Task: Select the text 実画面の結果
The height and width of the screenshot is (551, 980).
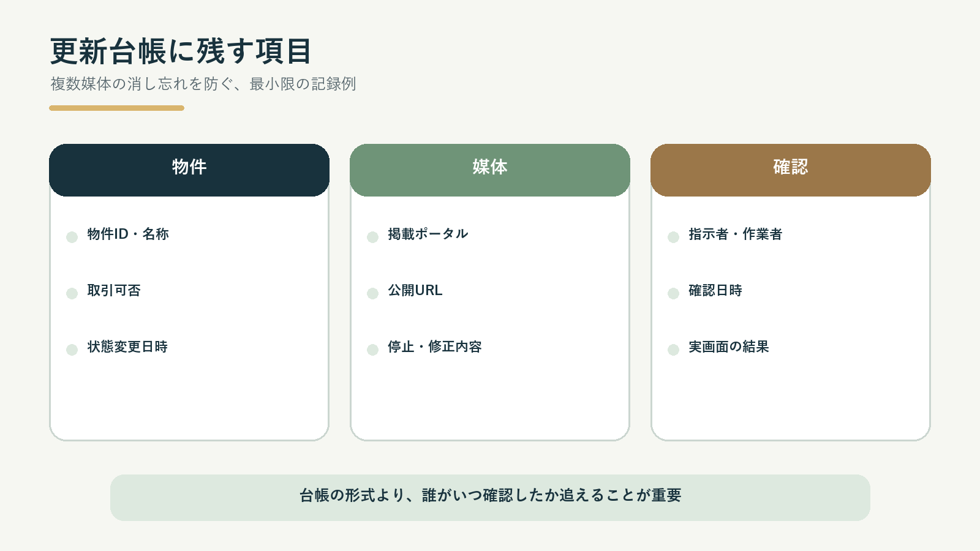Action: pyautogui.click(x=729, y=347)
